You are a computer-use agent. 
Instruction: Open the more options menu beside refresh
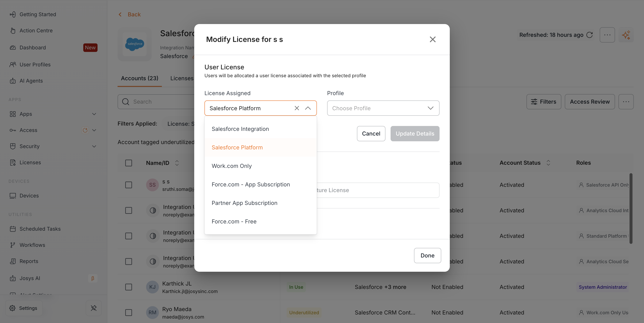607,35
